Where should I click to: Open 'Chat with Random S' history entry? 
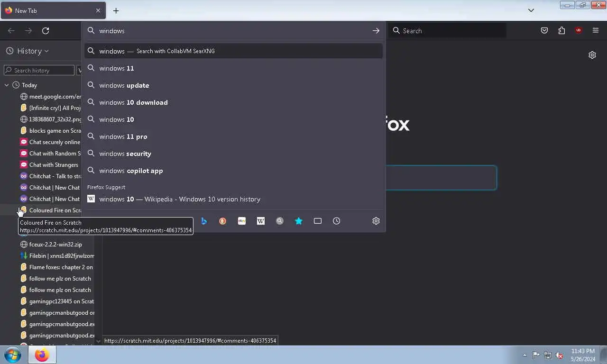pyautogui.click(x=51, y=154)
